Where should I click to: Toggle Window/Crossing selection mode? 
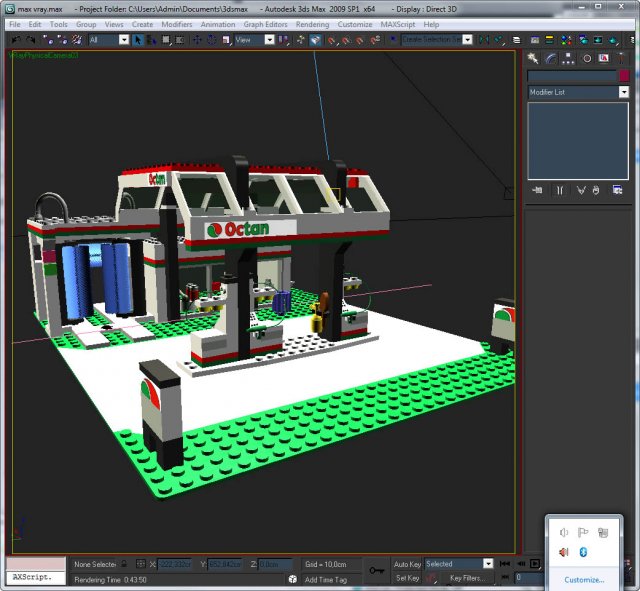click(180, 40)
